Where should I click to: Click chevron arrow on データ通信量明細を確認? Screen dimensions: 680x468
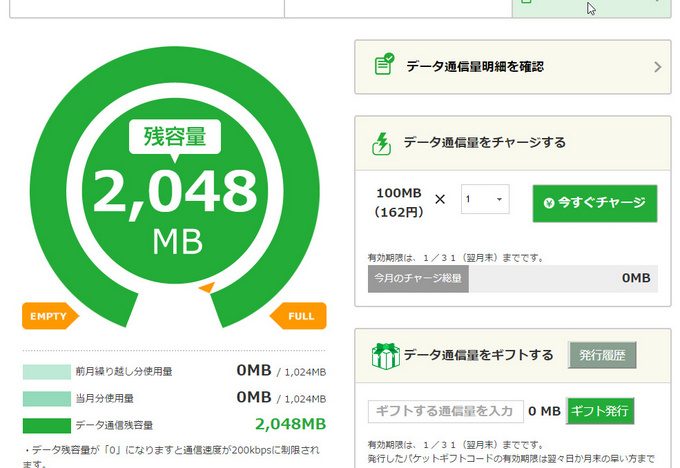click(x=657, y=67)
